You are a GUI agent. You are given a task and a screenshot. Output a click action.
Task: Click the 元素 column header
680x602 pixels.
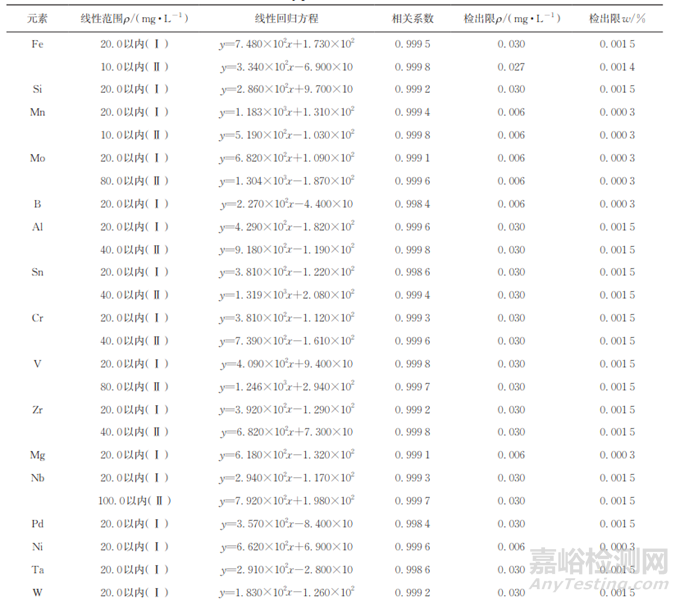click(x=37, y=19)
